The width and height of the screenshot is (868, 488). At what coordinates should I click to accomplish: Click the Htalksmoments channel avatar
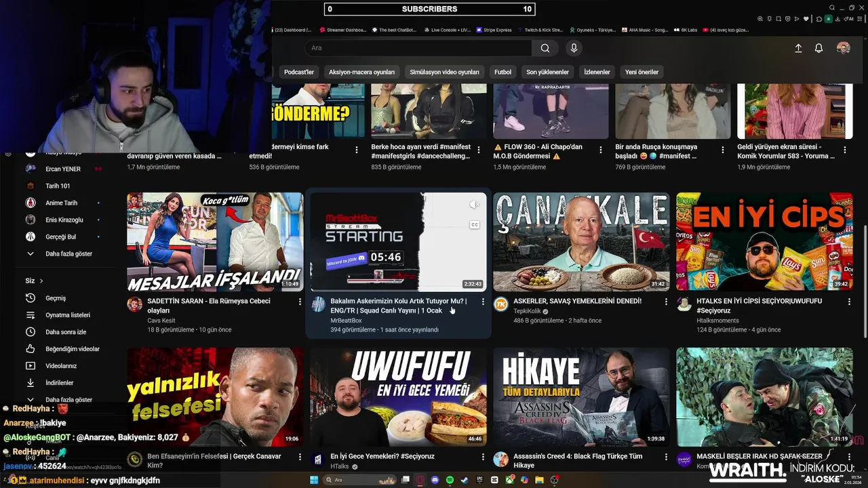coord(684,304)
